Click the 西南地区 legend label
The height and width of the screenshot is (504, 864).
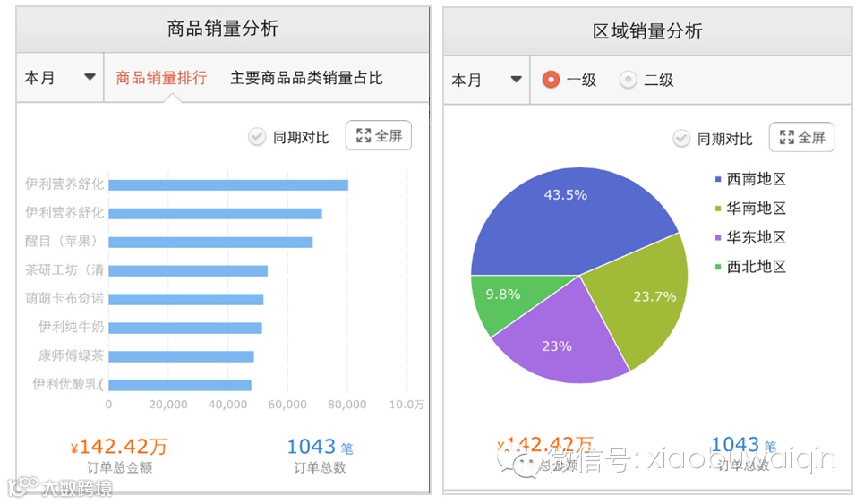[756, 179]
